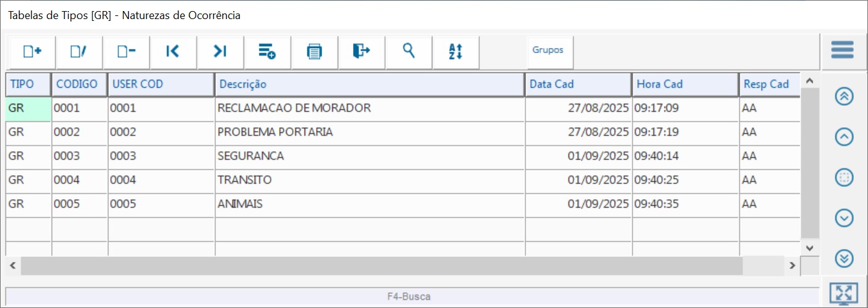The height and width of the screenshot is (308, 868).
Task: Go to first record with toolbar arrow
Action: click(173, 52)
